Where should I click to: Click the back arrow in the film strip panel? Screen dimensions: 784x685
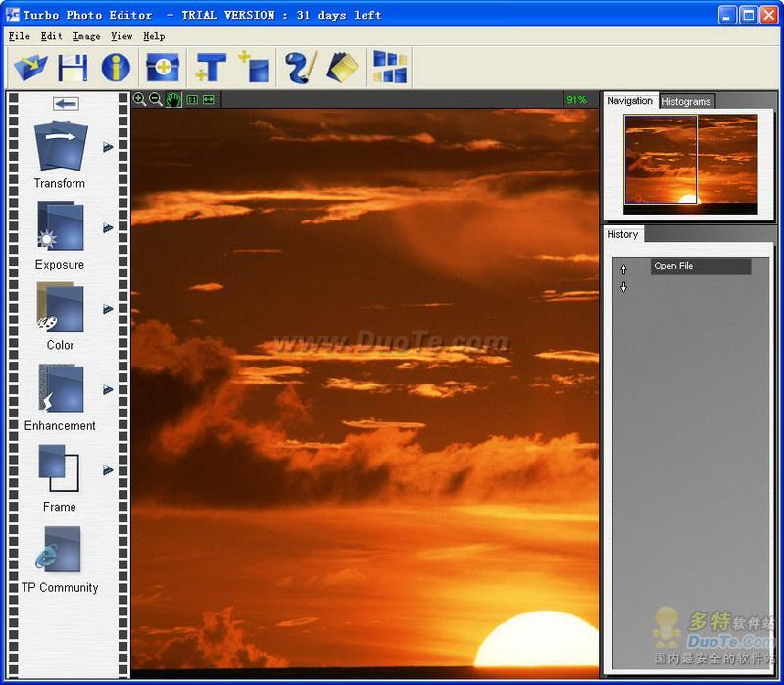tap(66, 104)
